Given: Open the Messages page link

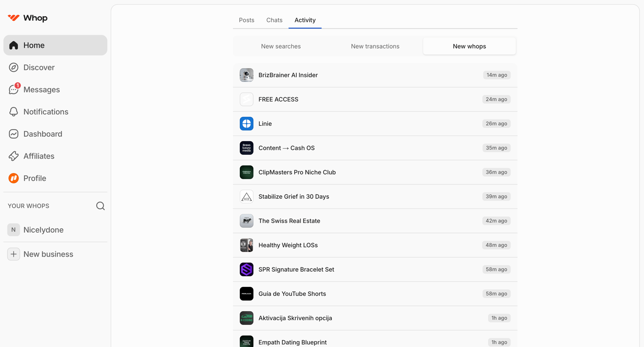Looking at the screenshot, I should click(55, 90).
